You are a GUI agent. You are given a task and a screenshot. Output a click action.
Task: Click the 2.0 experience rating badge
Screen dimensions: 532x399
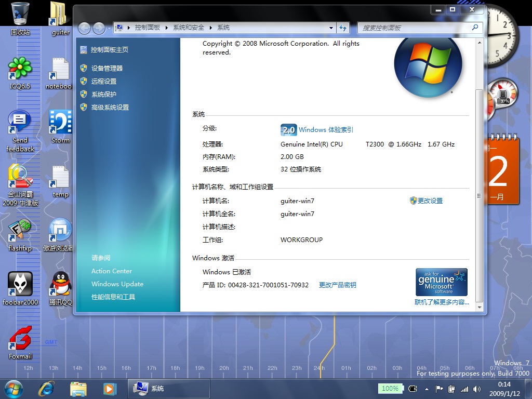tap(289, 130)
